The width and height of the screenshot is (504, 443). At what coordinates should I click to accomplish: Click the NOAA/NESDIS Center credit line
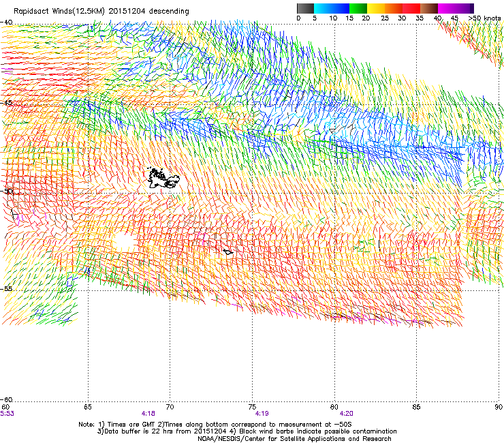(x=294, y=439)
